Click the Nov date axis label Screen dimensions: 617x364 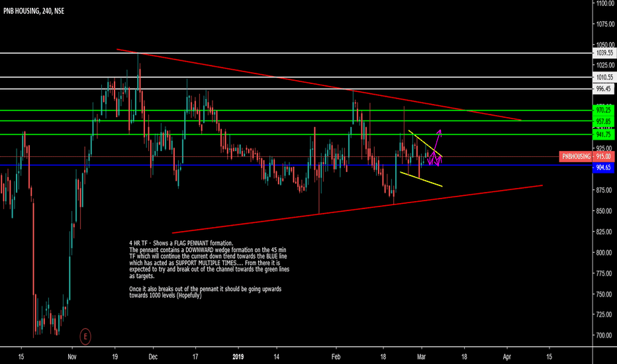point(71,357)
